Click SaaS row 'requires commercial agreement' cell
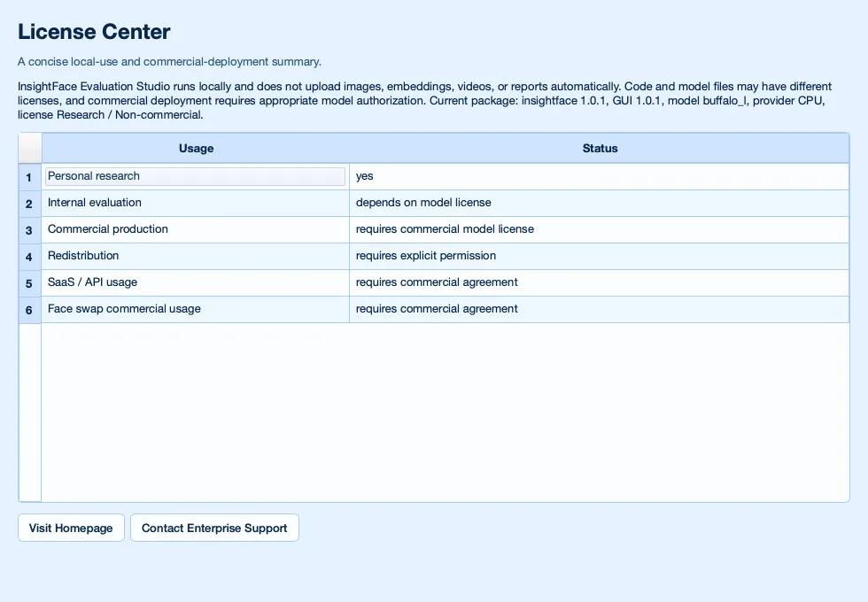Viewport: 868px width, 602px height. pos(600,282)
